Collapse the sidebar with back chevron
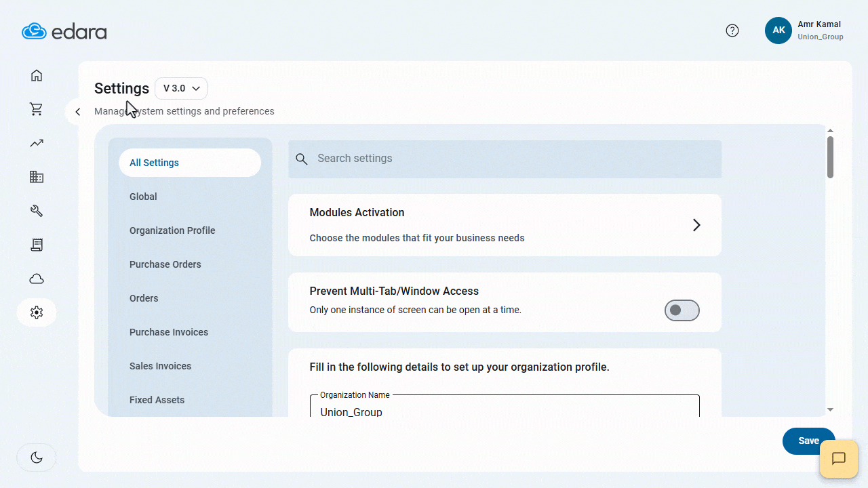 77,112
